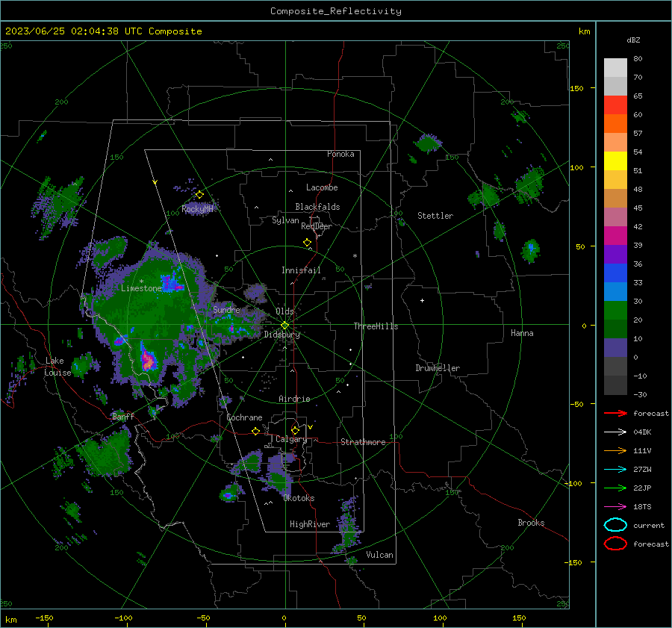This screenshot has height=628, width=672.
Task: Click the Drumheller city label
Action: 438,368
